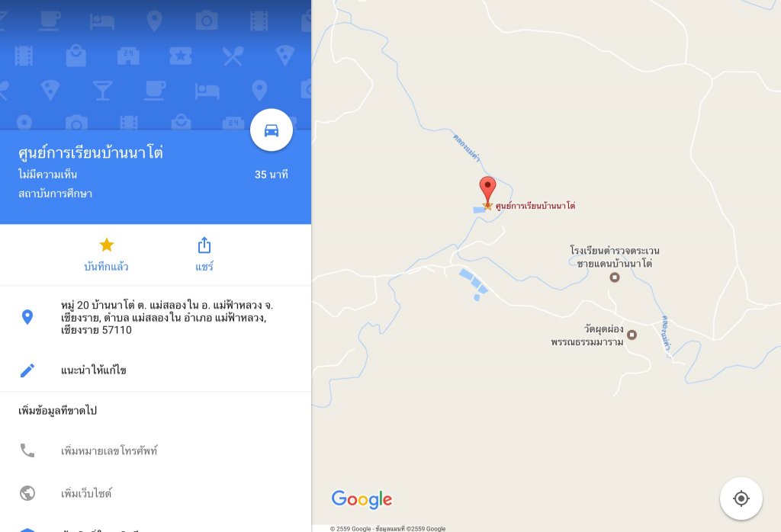Click the phone icon to add number

pyautogui.click(x=27, y=450)
